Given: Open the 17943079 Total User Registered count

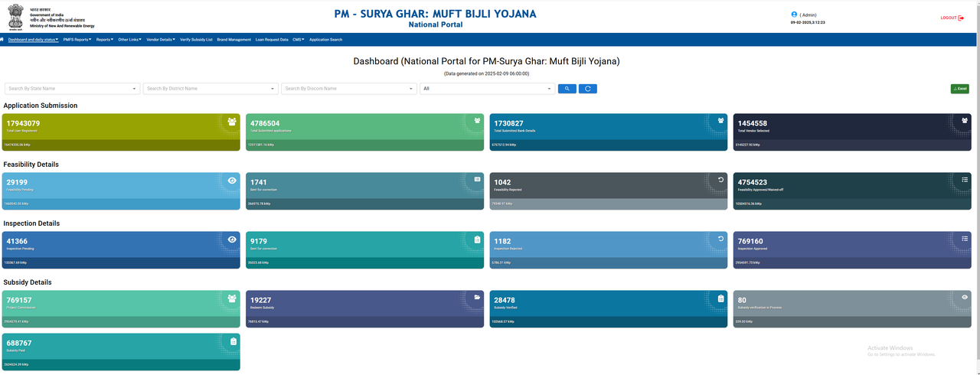Looking at the screenshot, I should point(23,123).
